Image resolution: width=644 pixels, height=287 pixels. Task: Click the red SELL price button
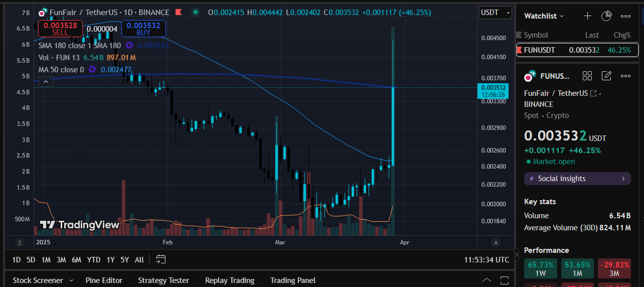(x=60, y=29)
